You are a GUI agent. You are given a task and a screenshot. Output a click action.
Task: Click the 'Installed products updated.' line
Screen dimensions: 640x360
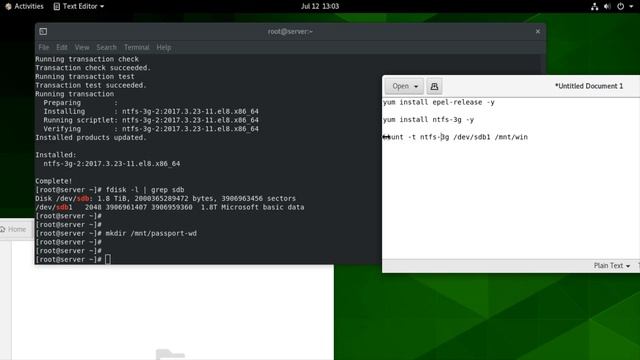click(x=91, y=138)
